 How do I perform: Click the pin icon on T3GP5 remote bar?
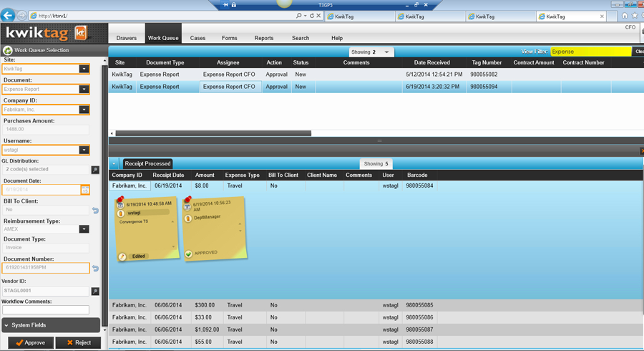click(225, 5)
